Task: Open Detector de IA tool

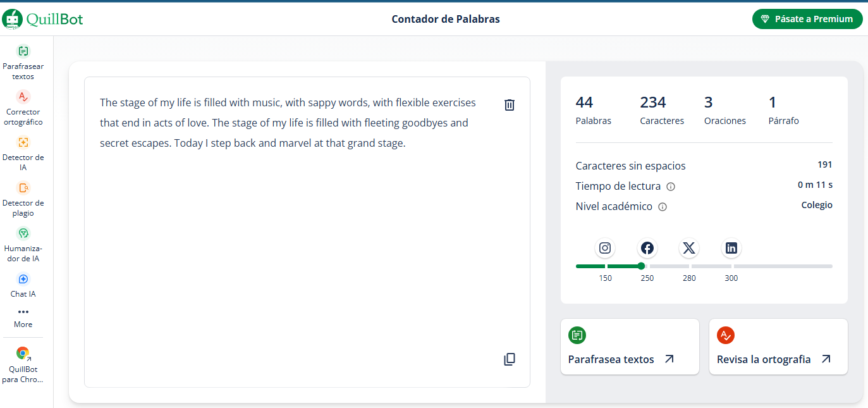Action: (x=23, y=154)
